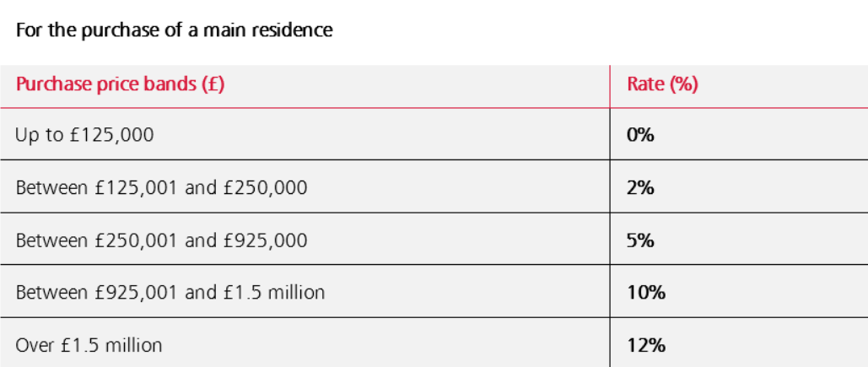Select the 'Purchase price bands (£)' column header
868x367 pixels.
[x=121, y=85]
